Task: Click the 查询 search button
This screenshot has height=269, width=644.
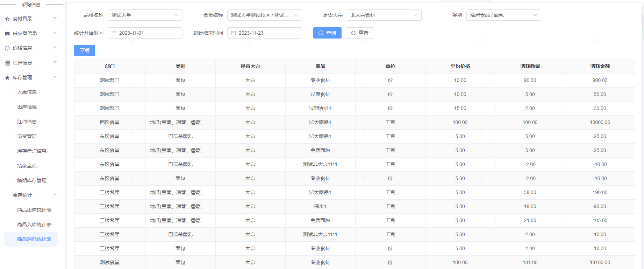Action: 327,33
